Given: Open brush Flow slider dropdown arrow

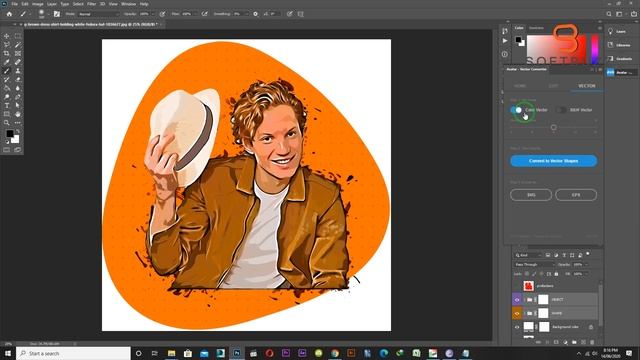Looking at the screenshot, I should [x=196, y=14].
